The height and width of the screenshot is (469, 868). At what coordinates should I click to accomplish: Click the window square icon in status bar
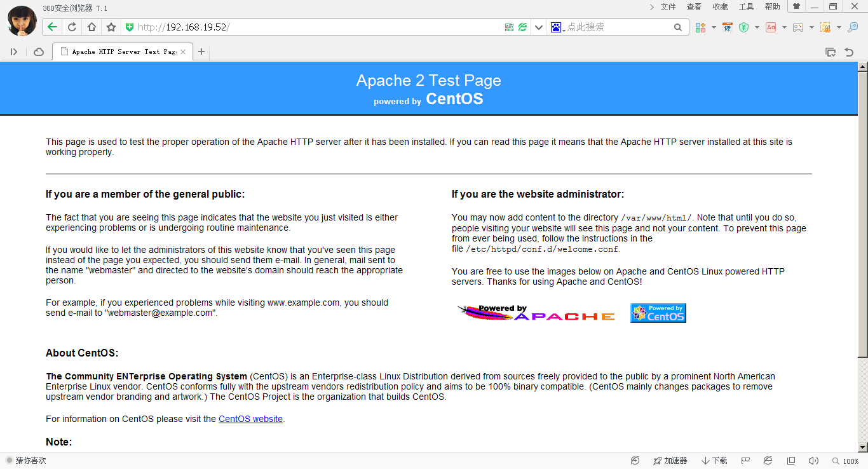click(791, 461)
